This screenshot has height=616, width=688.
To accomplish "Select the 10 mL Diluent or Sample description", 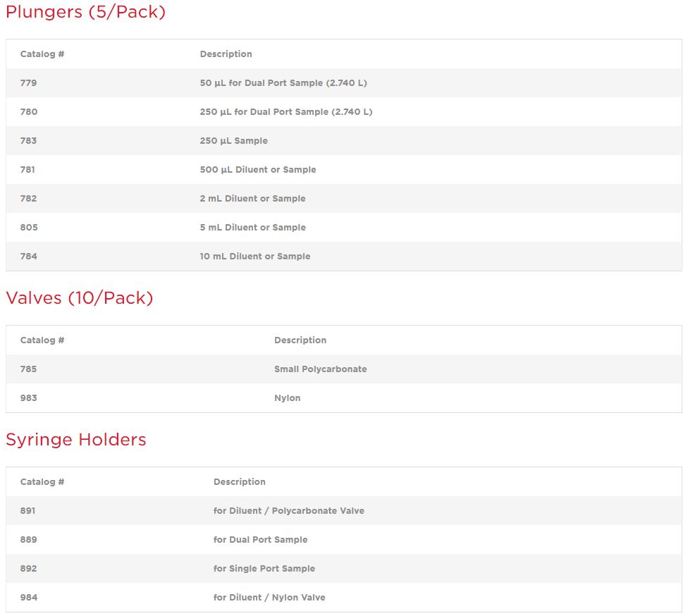I will pos(254,257).
